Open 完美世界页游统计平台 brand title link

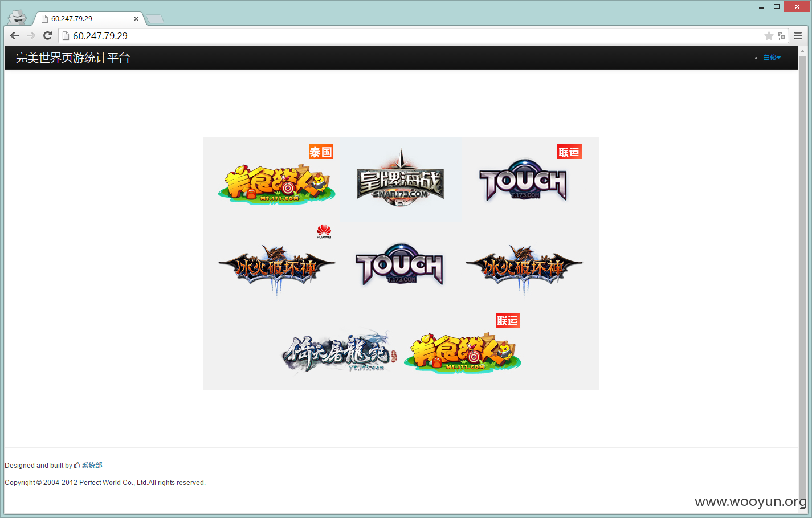pyautogui.click(x=73, y=58)
